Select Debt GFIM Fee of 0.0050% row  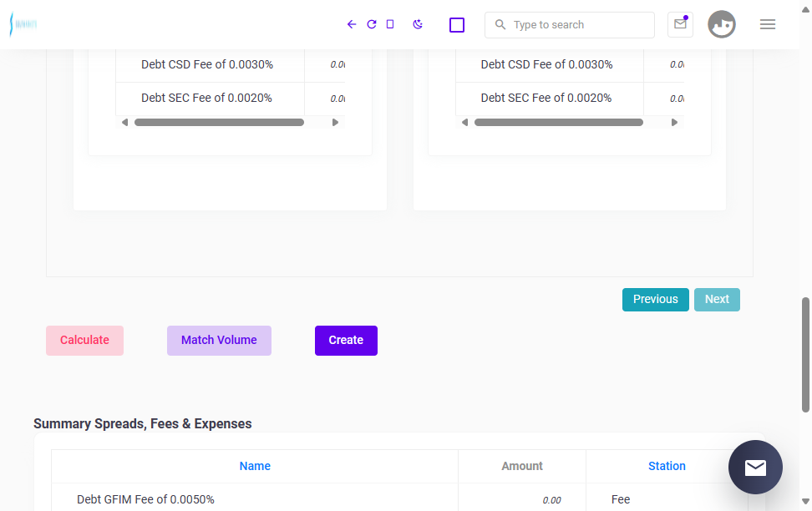point(400,498)
